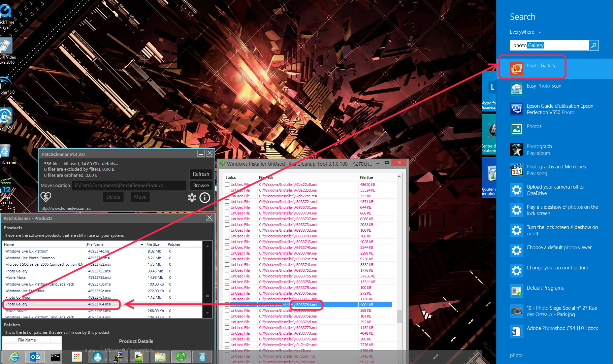
Task: Sort Products by File Size column
Action: point(156,244)
